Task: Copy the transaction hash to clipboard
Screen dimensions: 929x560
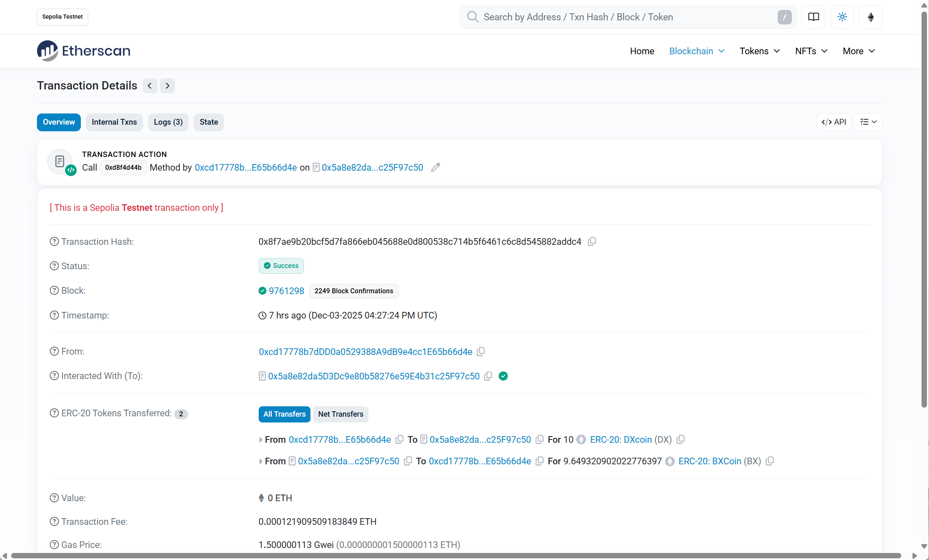Action: tap(592, 241)
